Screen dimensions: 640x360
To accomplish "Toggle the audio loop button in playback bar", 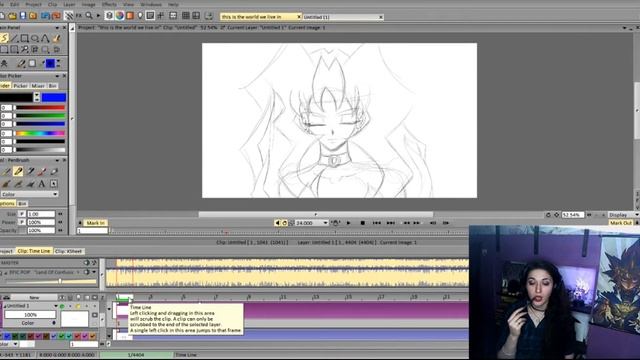I will coord(285,223).
